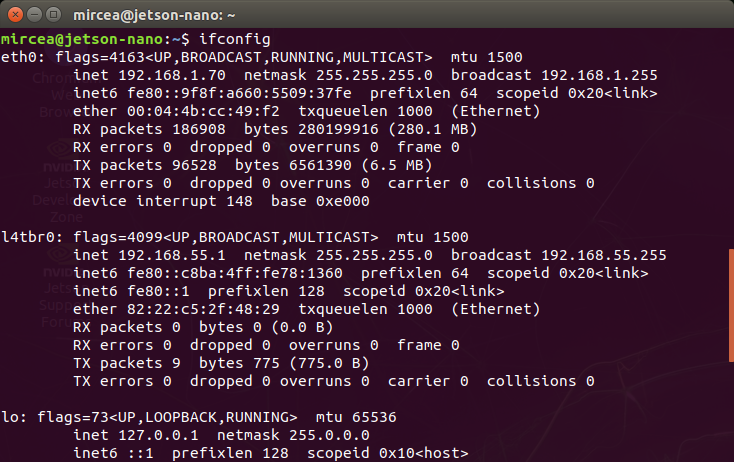Click the prompt mircea@jetson-nano
This screenshot has height=462, width=734.
click(82, 39)
